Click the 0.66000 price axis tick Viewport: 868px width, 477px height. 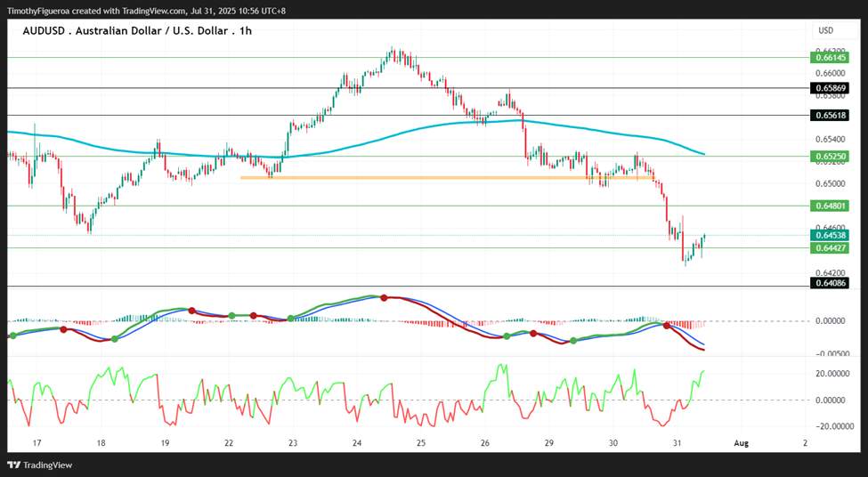(x=831, y=73)
